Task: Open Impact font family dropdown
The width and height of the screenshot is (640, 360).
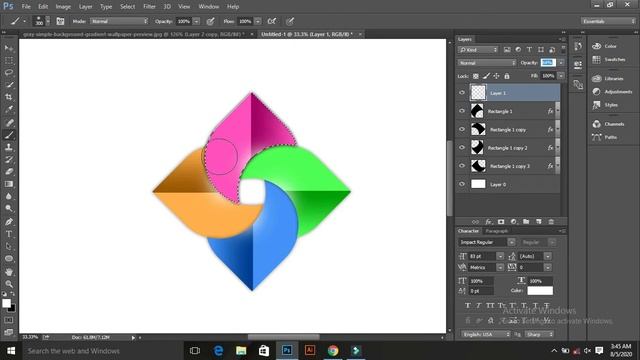Action: click(511, 242)
